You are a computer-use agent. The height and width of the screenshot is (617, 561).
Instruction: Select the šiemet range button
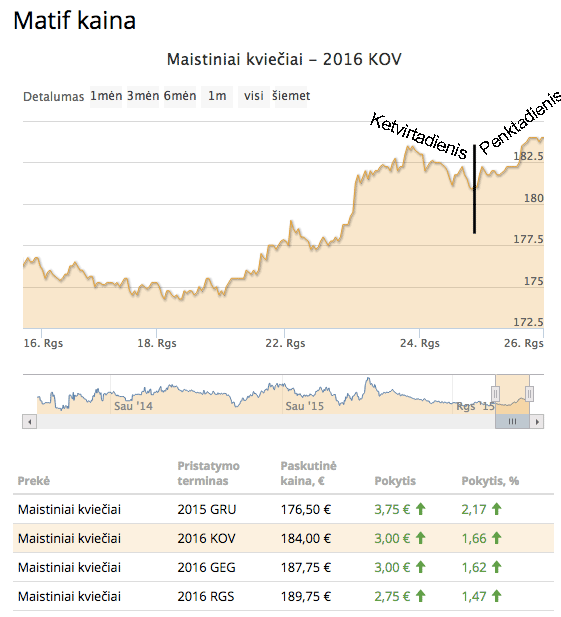pos(291,96)
